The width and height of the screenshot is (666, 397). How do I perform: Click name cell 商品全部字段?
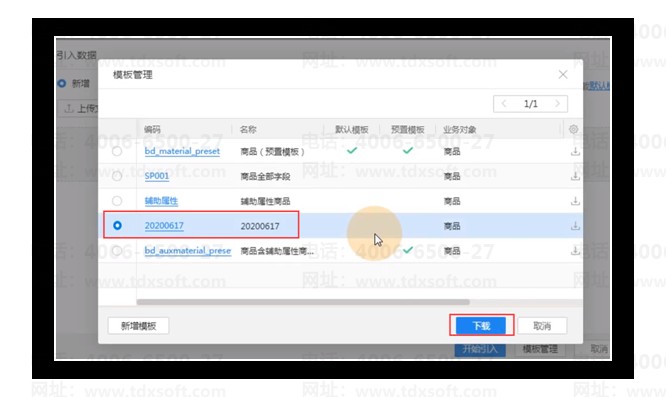click(x=265, y=176)
